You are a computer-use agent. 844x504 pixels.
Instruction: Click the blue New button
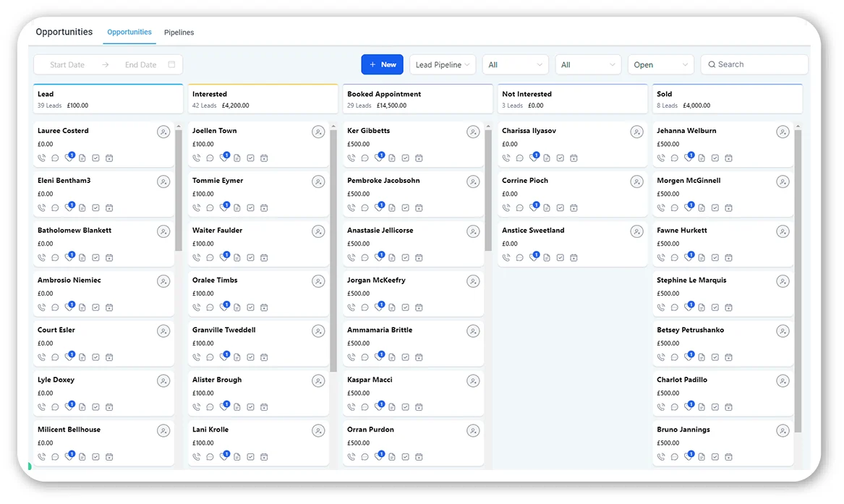coord(382,64)
